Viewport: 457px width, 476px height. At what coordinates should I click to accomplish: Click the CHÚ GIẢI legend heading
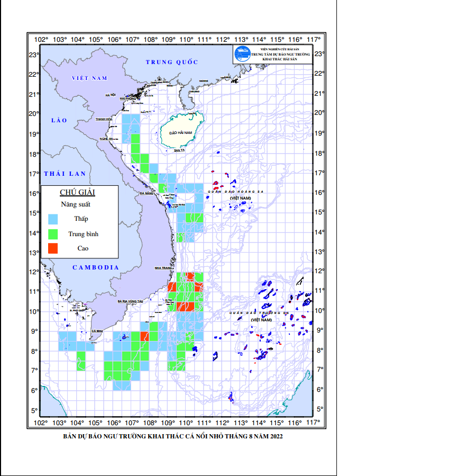pyautogui.click(x=77, y=192)
